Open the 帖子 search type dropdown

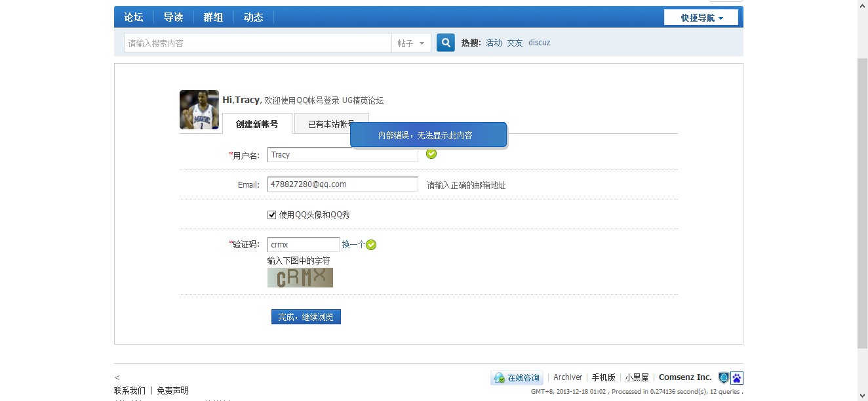pyautogui.click(x=411, y=43)
